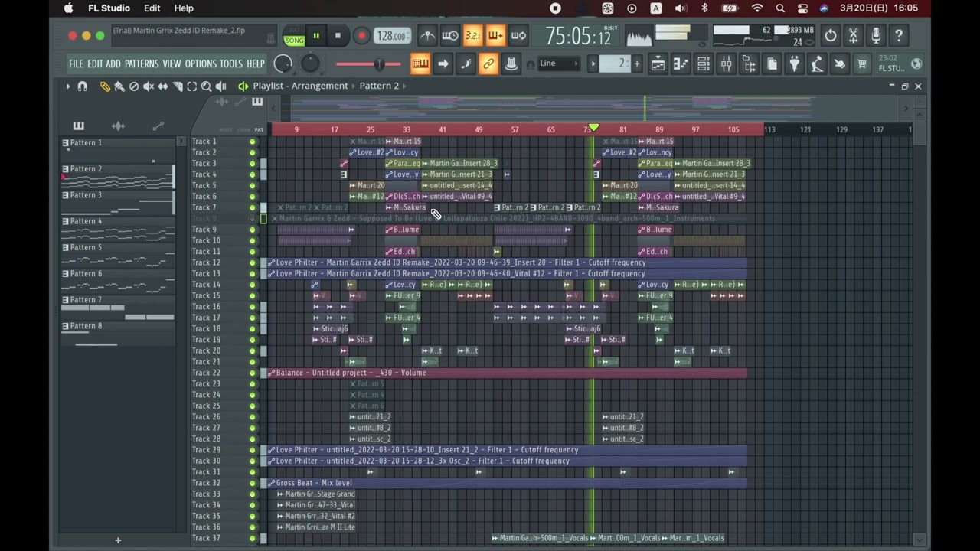980x551 pixels.
Task: Open Playlist - Arrangement breadcrumb menu
Action: pos(300,86)
